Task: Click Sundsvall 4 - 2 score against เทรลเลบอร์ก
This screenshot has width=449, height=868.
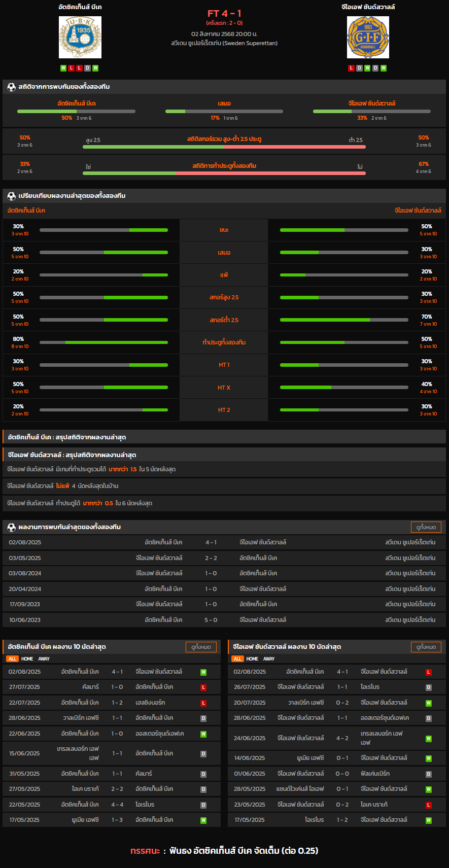Action: click(x=342, y=739)
